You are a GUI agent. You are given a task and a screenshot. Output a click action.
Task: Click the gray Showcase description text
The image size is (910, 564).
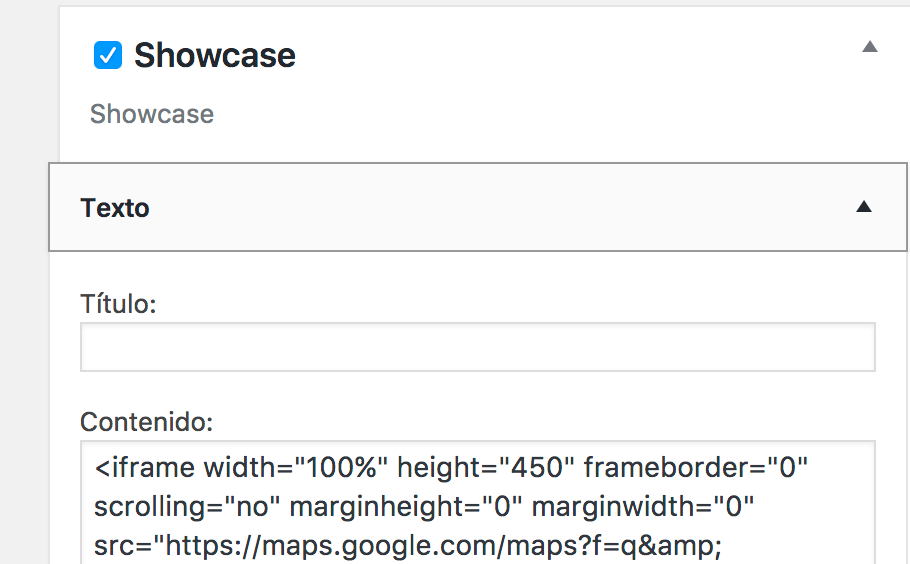click(152, 114)
